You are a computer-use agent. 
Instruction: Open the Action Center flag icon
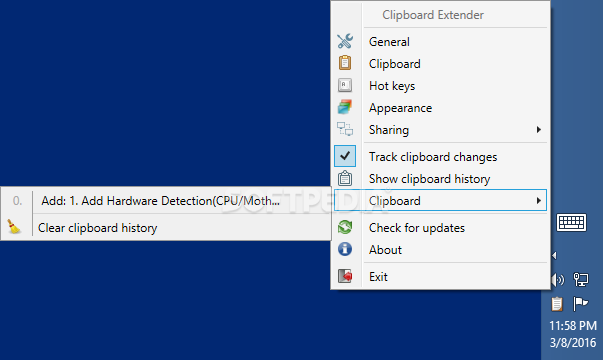[581, 303]
